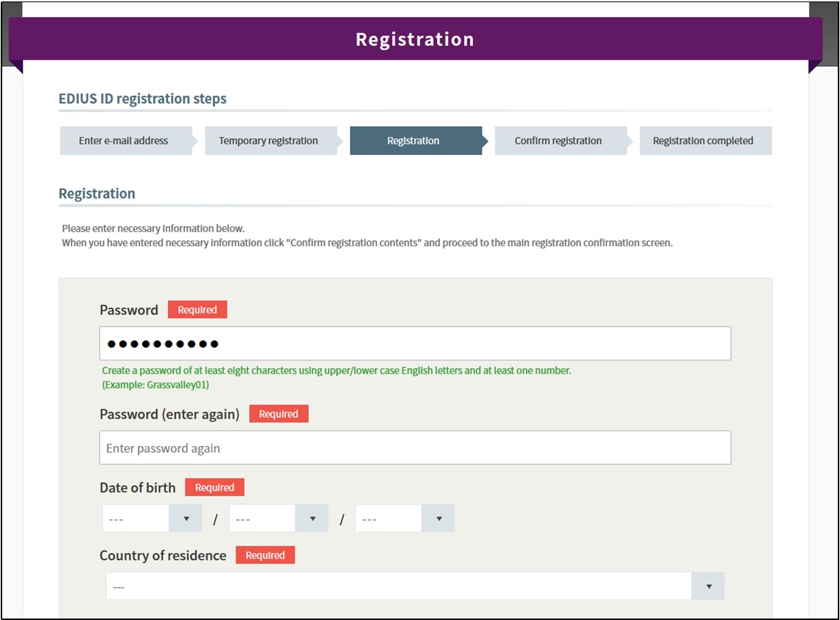Click Required badge beside 'Password (enter again)'

pos(279,414)
